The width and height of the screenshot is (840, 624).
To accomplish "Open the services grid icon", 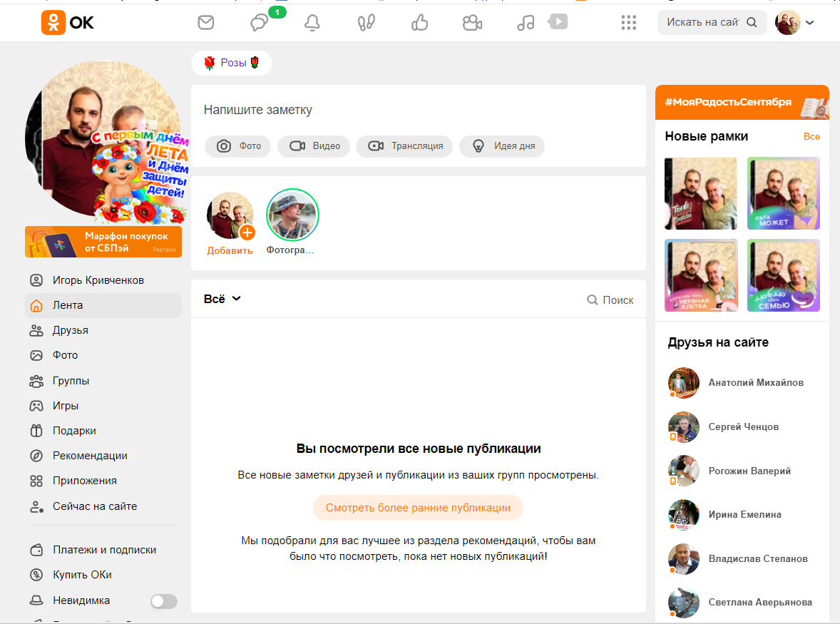I will pos(628,23).
